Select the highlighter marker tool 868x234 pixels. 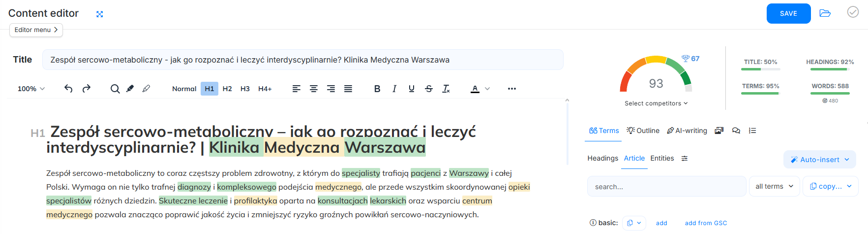tap(130, 89)
